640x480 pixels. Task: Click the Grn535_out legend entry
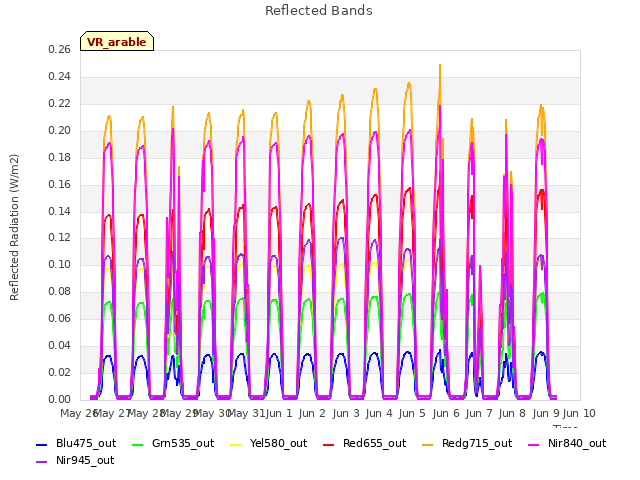pos(173,443)
